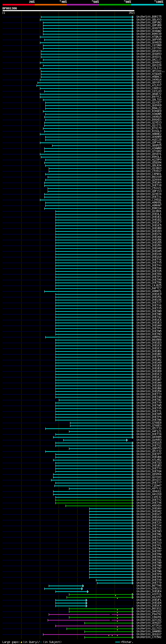Select hit label UniRef100_A7LH52
166x644 pixels.
click(149, 460)
